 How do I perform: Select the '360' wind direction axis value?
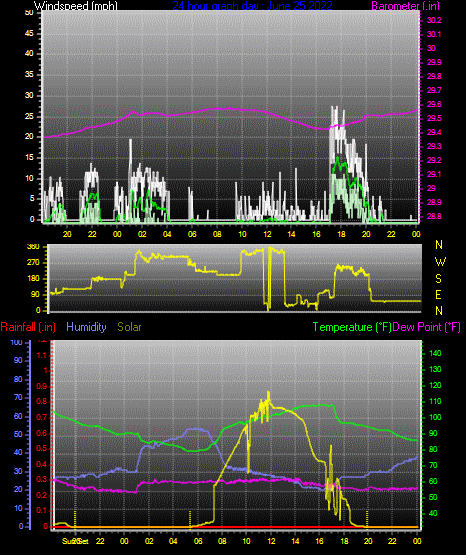coord(33,247)
